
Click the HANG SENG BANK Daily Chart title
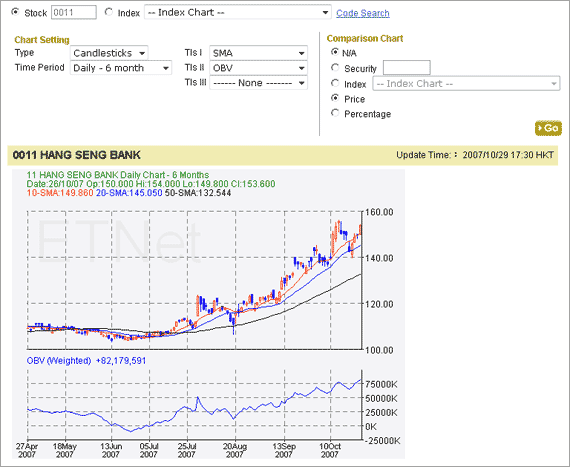(118, 175)
